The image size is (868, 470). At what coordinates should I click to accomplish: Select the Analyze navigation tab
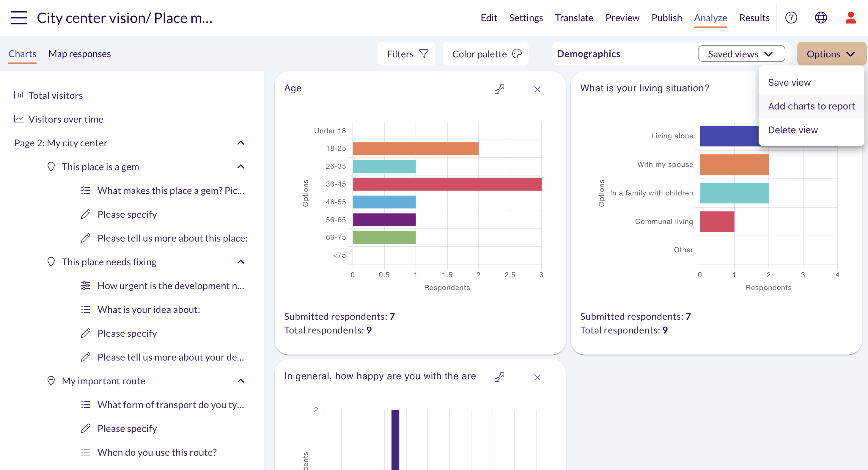(710, 18)
